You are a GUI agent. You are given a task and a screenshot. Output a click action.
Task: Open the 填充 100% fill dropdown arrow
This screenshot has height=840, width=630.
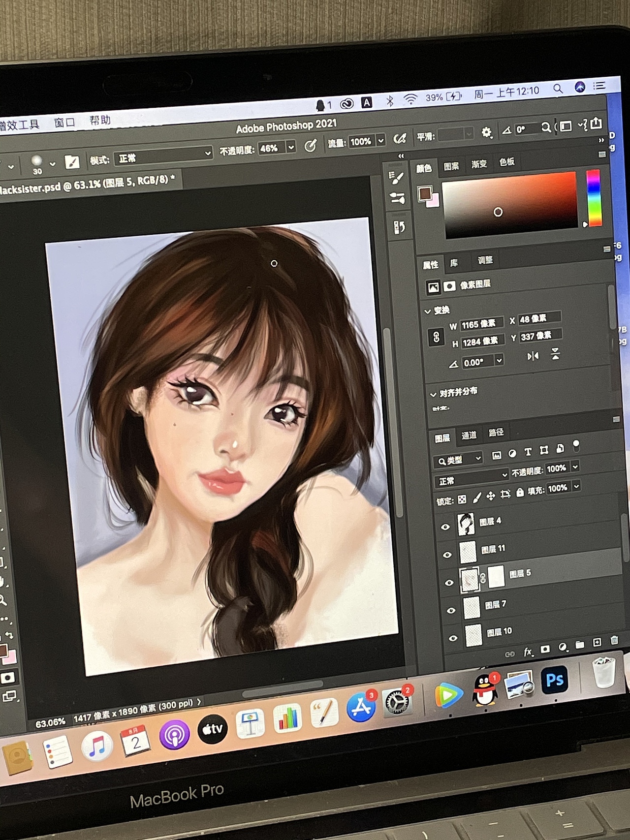point(576,486)
